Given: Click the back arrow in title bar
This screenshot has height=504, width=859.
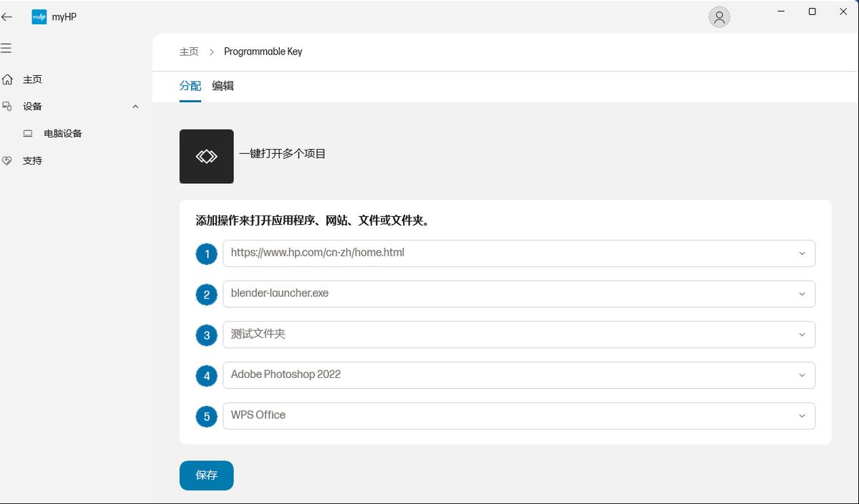Looking at the screenshot, I should 7,16.
